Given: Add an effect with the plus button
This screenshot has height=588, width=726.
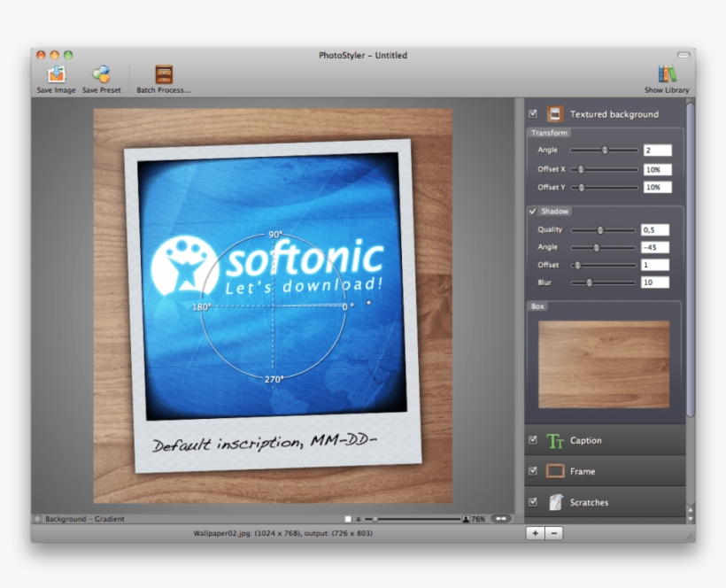Looking at the screenshot, I should 536,533.
